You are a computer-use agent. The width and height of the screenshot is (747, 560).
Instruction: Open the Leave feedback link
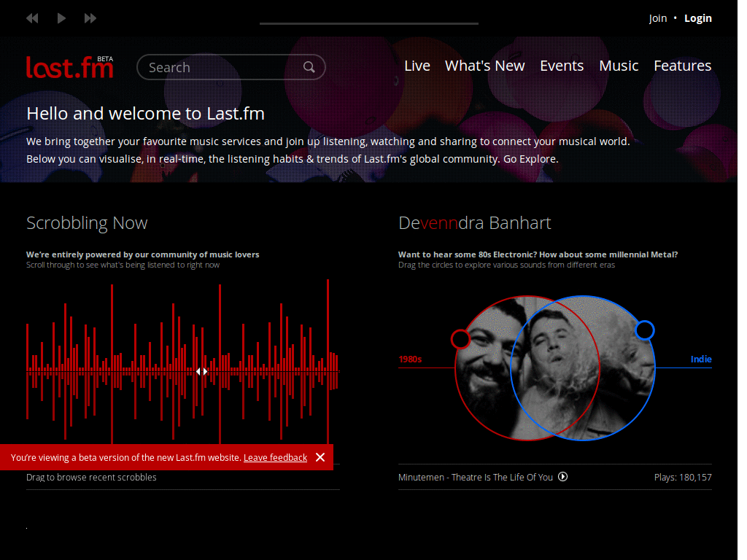[275, 457]
